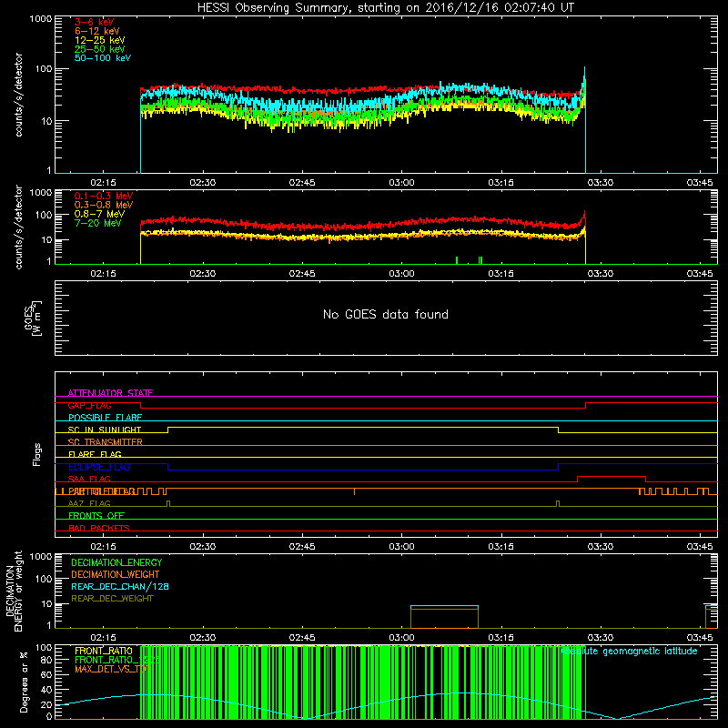Click the DECIMATION_WEIGHT legend label

(116, 574)
